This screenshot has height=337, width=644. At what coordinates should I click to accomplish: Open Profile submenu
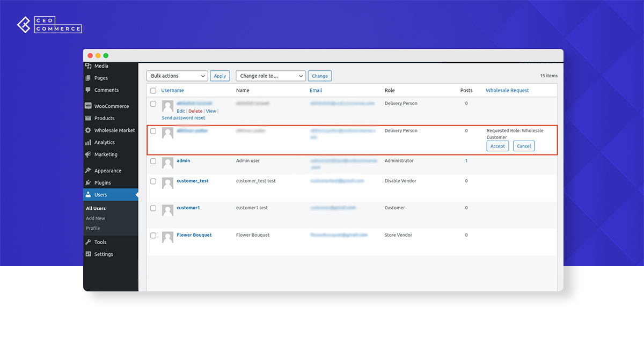93,228
